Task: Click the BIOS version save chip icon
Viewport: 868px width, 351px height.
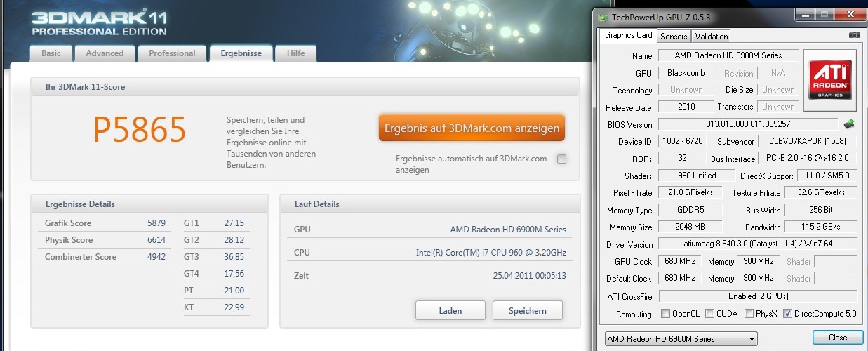Action: (x=849, y=124)
